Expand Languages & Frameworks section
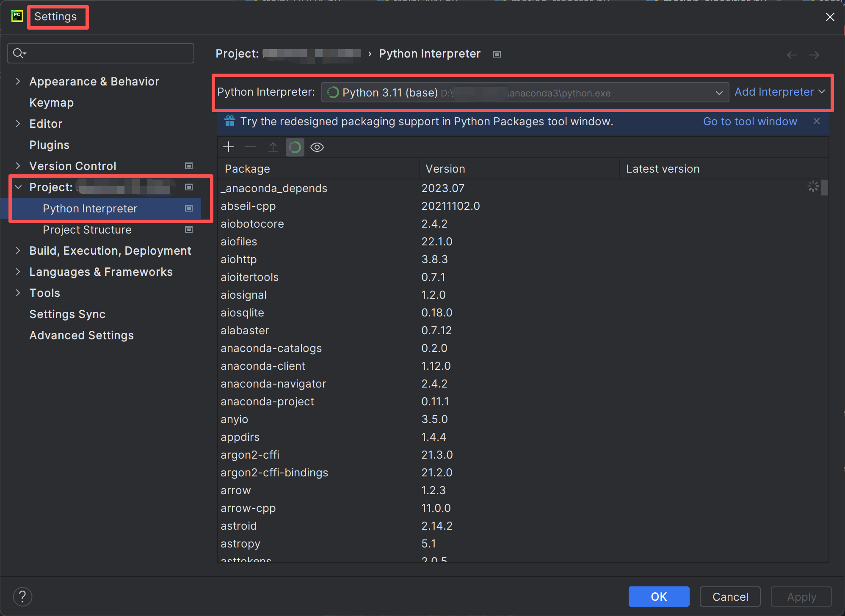 18,272
